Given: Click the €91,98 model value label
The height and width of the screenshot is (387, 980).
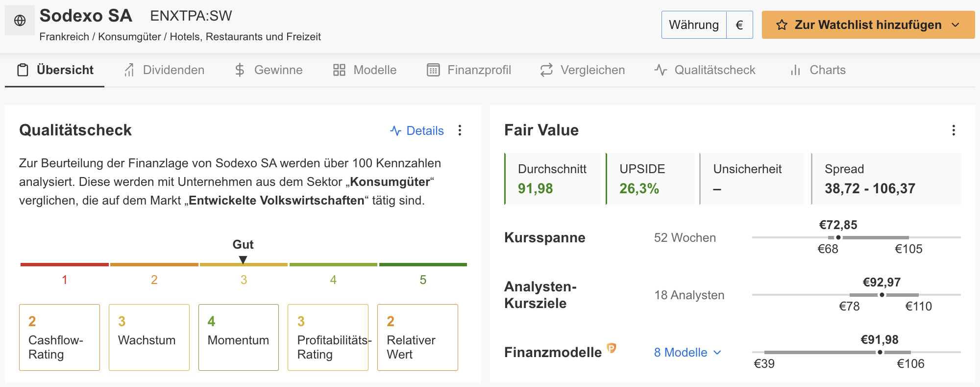Looking at the screenshot, I should (x=880, y=340).
